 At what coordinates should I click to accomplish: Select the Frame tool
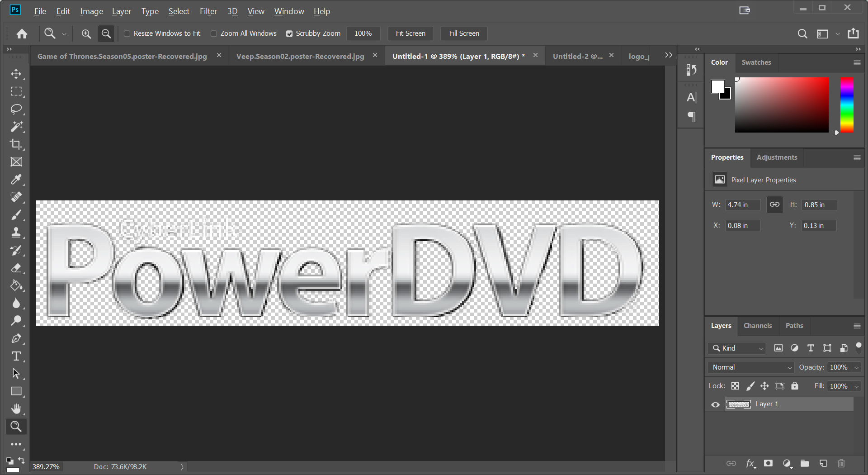16,162
